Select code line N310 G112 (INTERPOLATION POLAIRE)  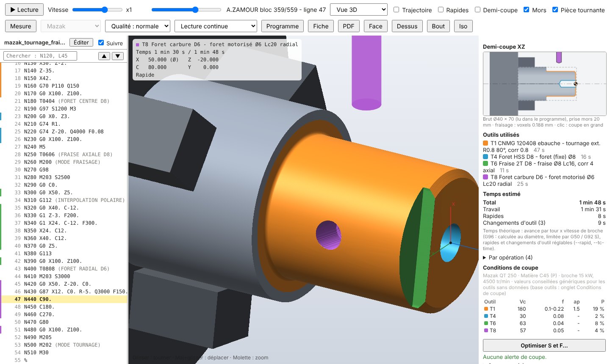tap(64, 200)
